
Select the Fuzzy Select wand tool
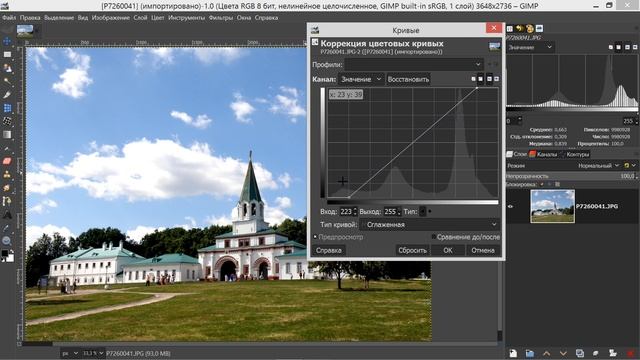7,81
